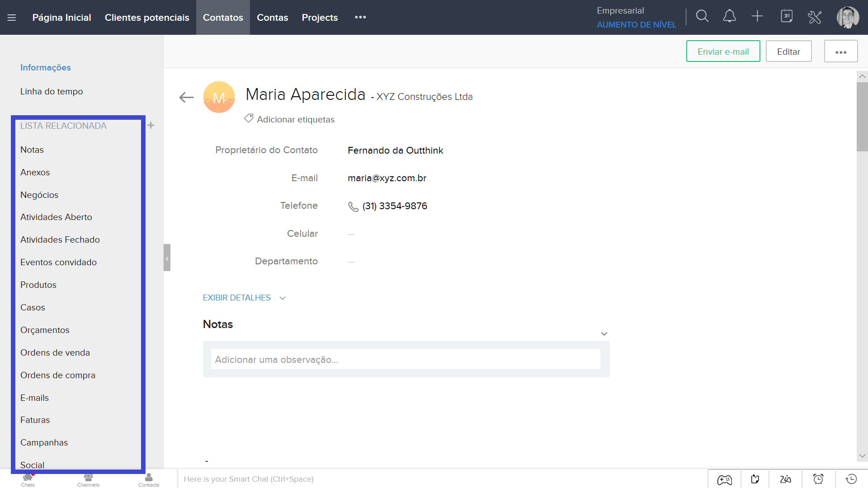Click the phone icon next to Telefone
Image resolution: width=868 pixels, height=488 pixels.
(353, 206)
